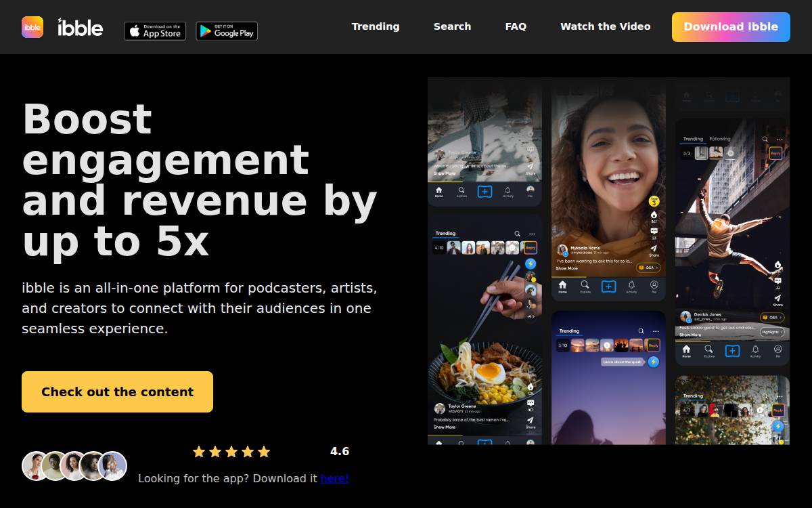Open the Search nav item

click(452, 26)
